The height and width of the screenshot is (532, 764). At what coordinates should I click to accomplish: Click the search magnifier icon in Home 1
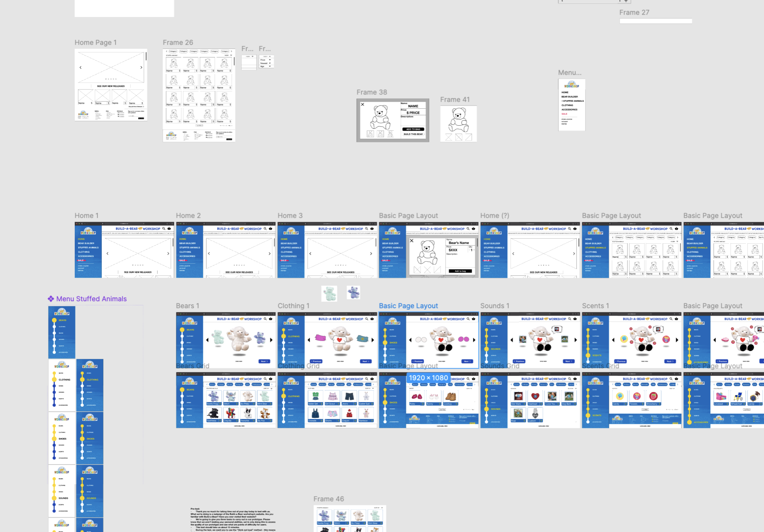164,229
